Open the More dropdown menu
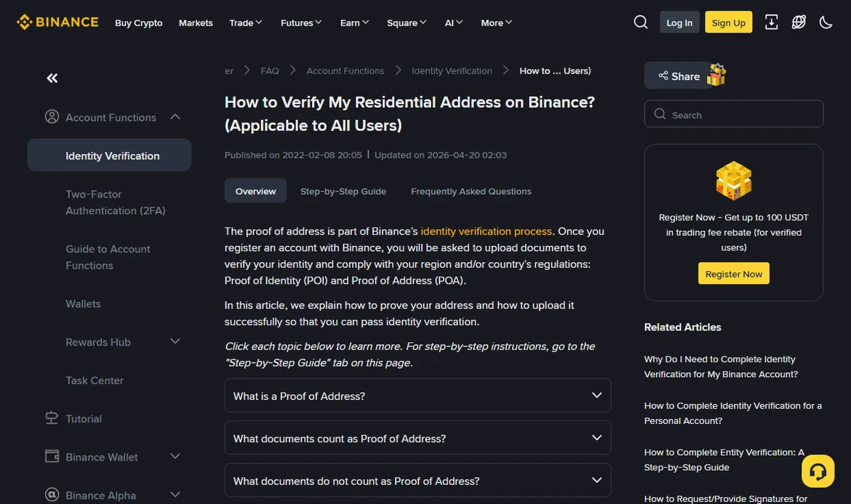Viewport: 851px width, 504px height. (x=496, y=23)
